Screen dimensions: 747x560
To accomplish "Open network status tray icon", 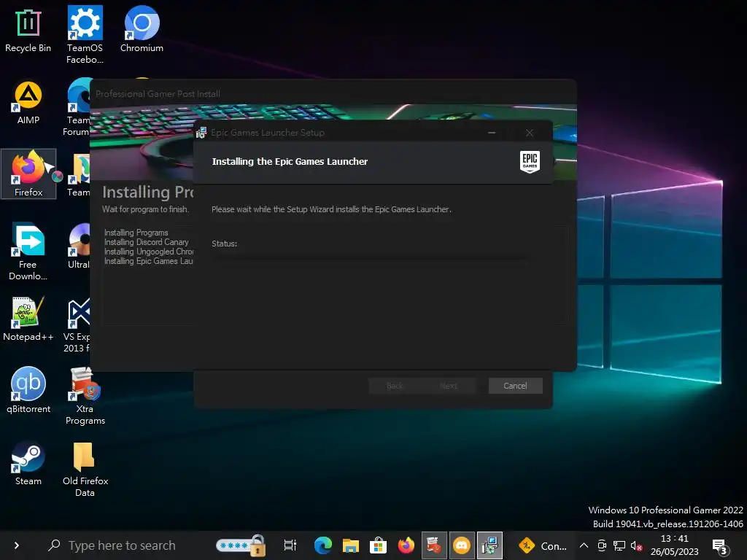I will pos(619,545).
